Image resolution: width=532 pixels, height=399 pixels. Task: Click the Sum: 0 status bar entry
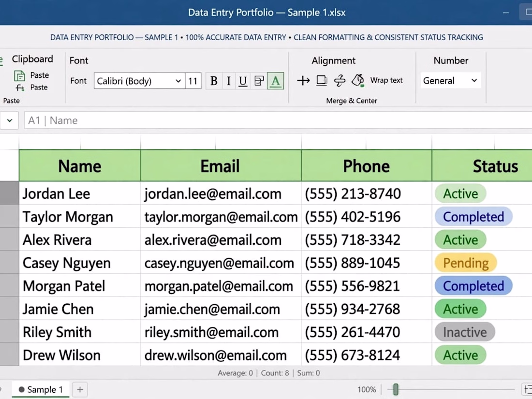(x=309, y=373)
